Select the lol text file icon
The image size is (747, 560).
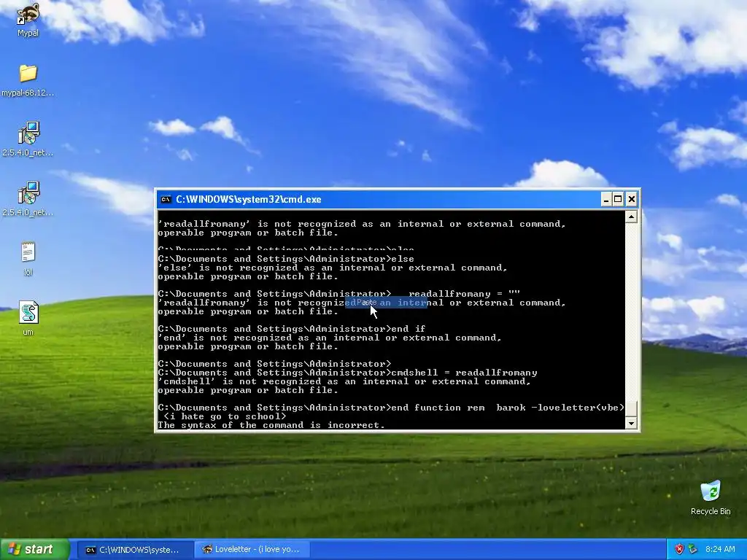pyautogui.click(x=28, y=259)
